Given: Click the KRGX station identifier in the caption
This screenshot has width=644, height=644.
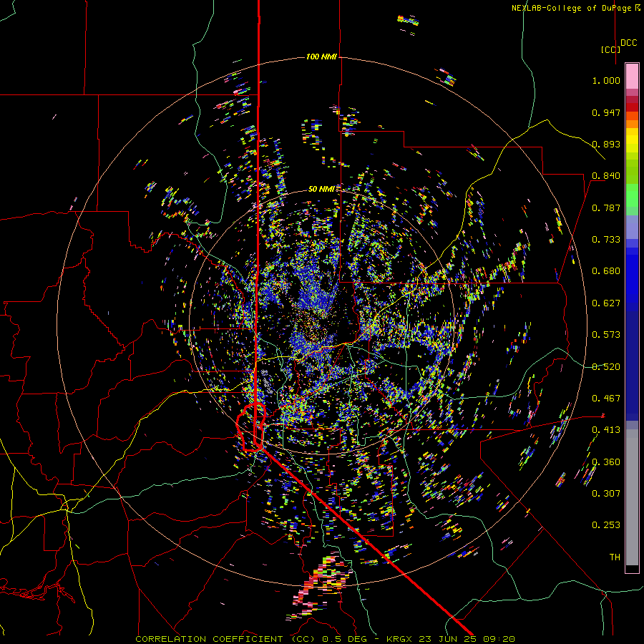Looking at the screenshot, I should coord(401,639).
